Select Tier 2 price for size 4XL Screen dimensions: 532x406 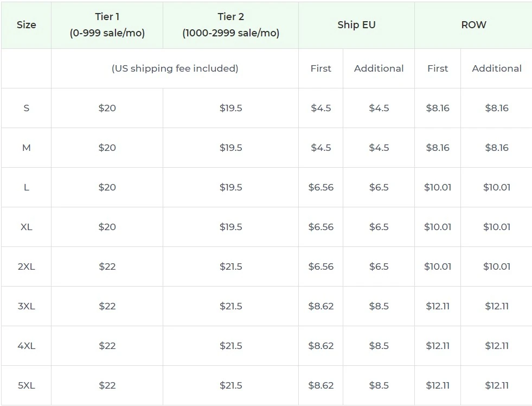tap(230, 346)
